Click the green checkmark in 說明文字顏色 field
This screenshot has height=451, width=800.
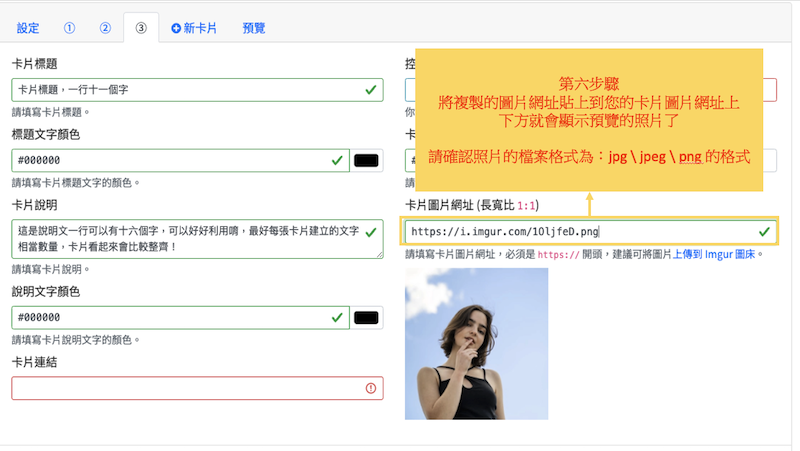click(x=336, y=317)
